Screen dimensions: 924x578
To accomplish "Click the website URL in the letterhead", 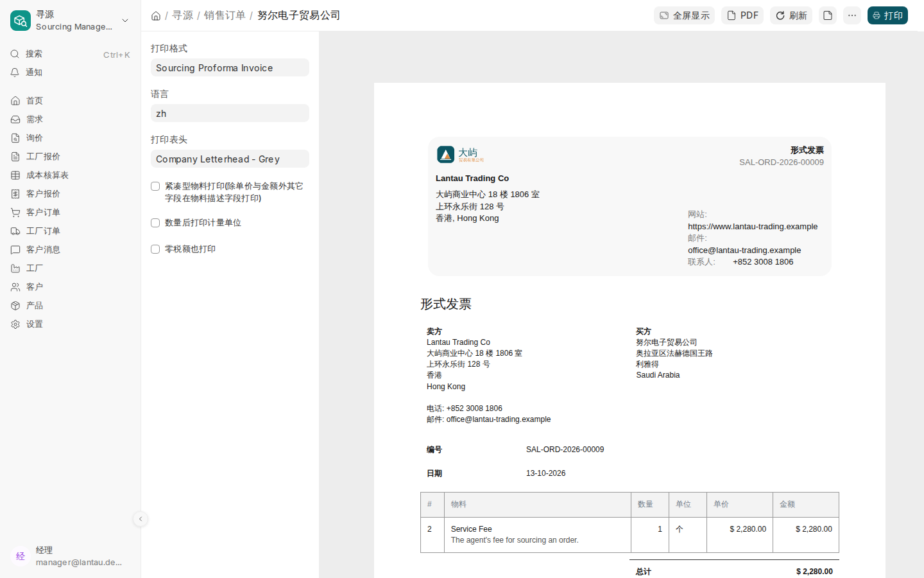I will (x=753, y=227).
